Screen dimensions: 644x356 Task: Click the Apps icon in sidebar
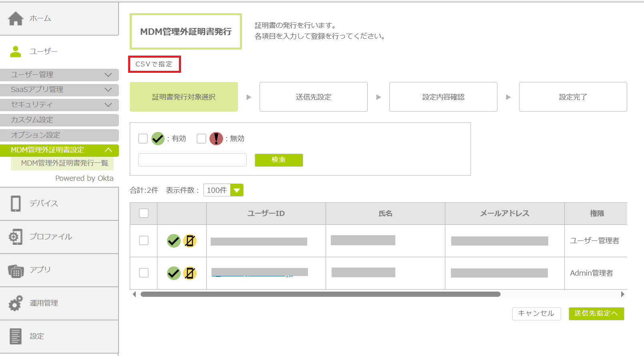(x=16, y=270)
